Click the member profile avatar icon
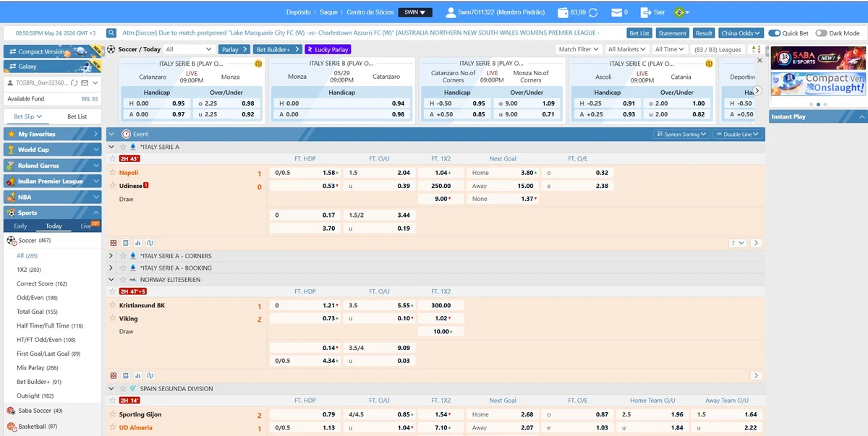This screenshot has width=868, height=436. coord(451,12)
